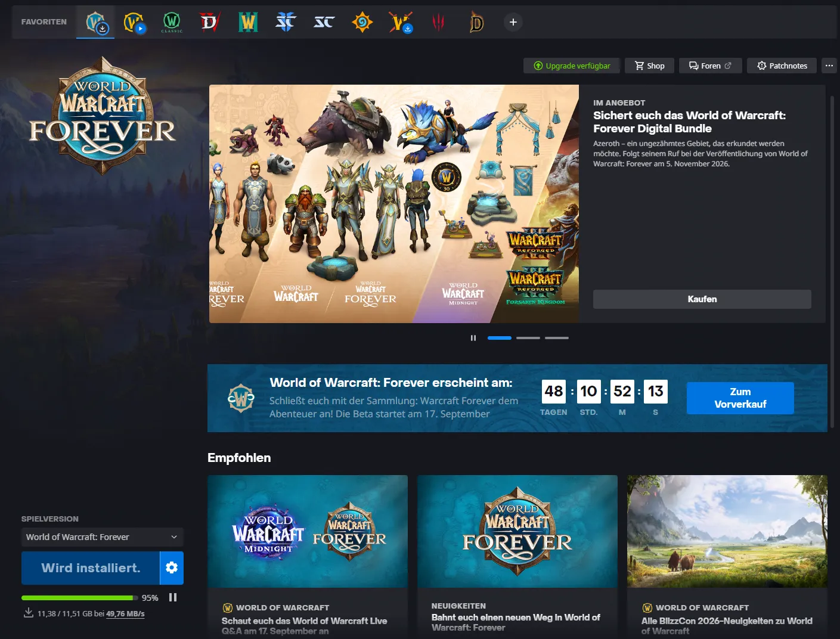Image resolution: width=840 pixels, height=639 pixels.
Task: Open the World of Warcraft Classic favorite
Action: [172, 22]
